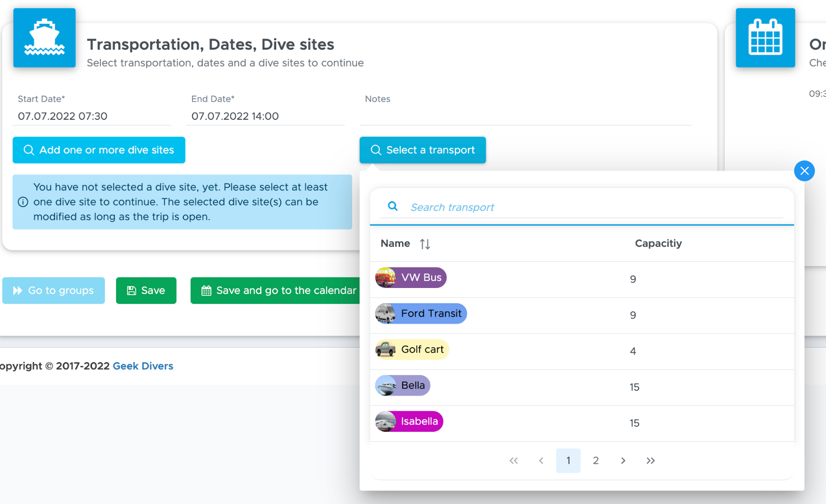Sort transports by Name arrows icon
The width and height of the screenshot is (826, 504).
[425, 244]
